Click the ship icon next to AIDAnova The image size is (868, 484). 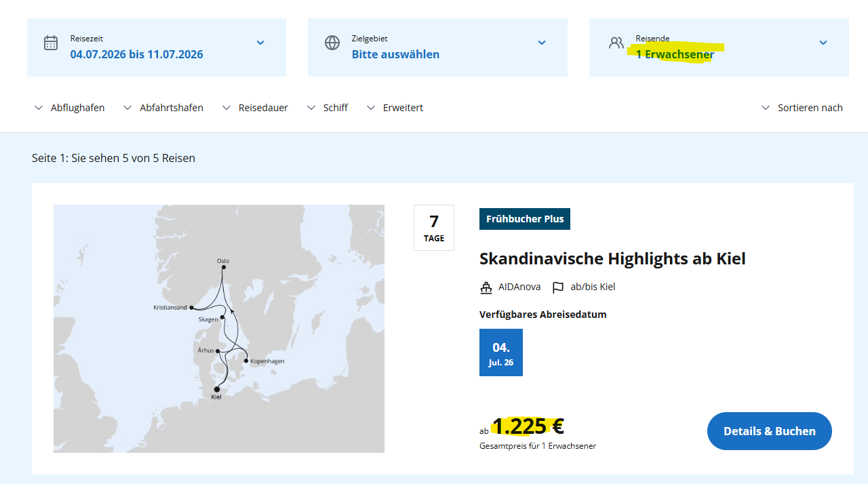click(x=486, y=287)
